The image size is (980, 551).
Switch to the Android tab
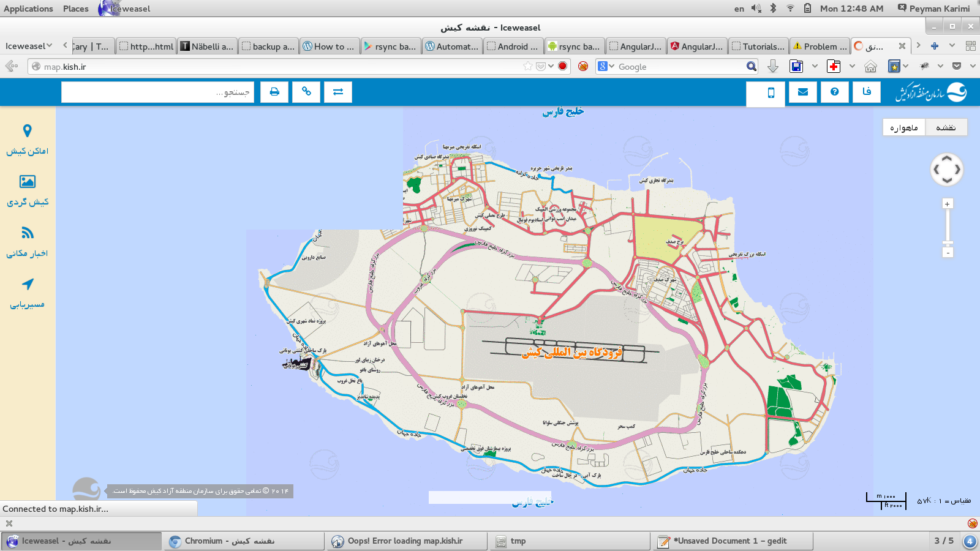click(x=513, y=47)
